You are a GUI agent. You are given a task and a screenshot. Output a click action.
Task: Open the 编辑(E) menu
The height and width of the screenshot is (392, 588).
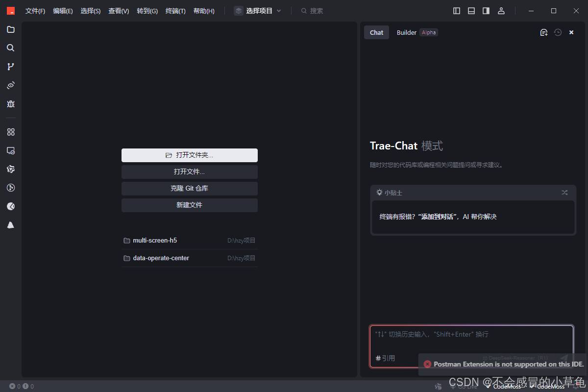[x=63, y=11]
